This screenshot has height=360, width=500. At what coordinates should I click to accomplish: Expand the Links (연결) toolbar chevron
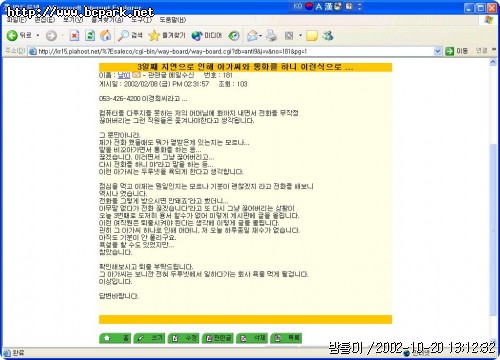click(494, 50)
